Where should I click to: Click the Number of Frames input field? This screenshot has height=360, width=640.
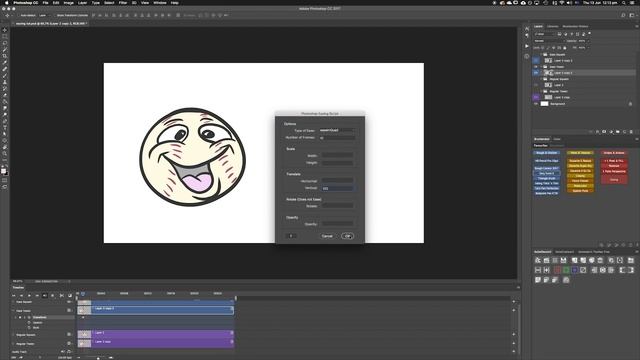(x=337, y=138)
